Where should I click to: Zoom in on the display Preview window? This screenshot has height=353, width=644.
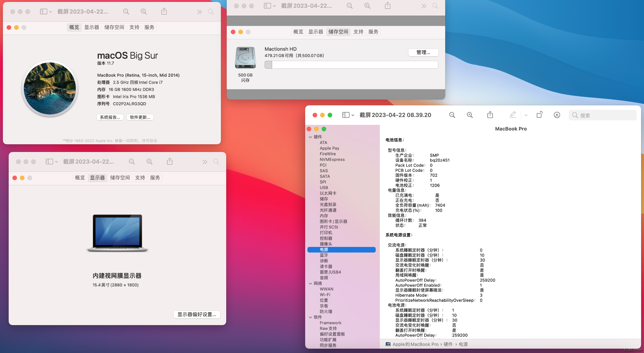coord(149,162)
